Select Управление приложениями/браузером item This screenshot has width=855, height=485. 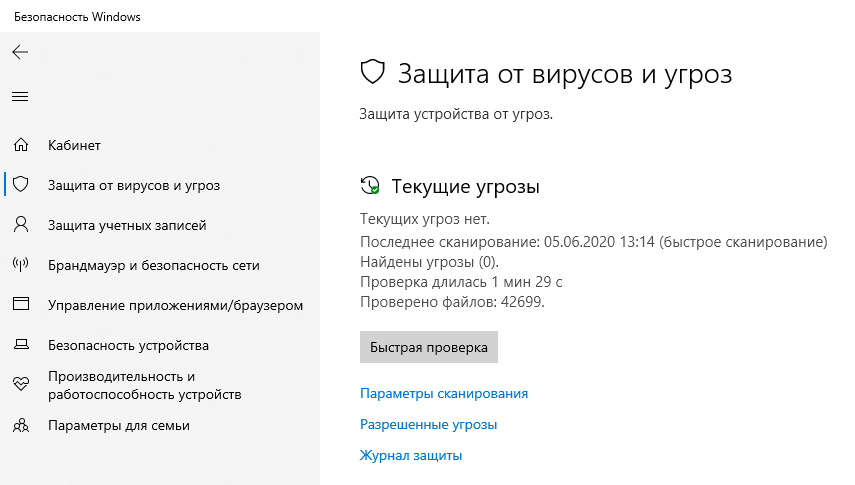175,305
